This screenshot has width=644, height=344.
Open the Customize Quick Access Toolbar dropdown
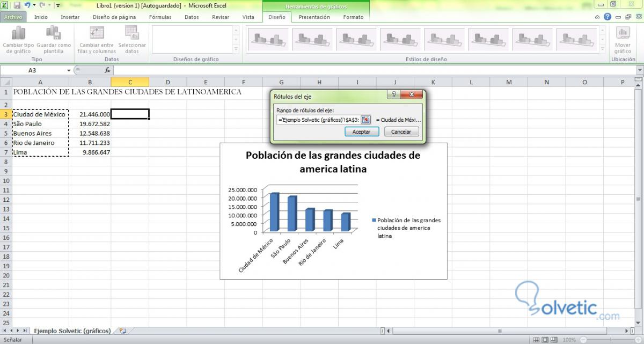[x=57, y=5]
